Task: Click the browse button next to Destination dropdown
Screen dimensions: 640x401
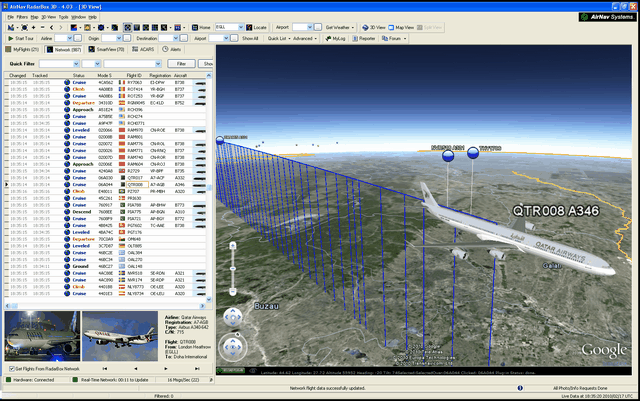Action: [x=184, y=38]
